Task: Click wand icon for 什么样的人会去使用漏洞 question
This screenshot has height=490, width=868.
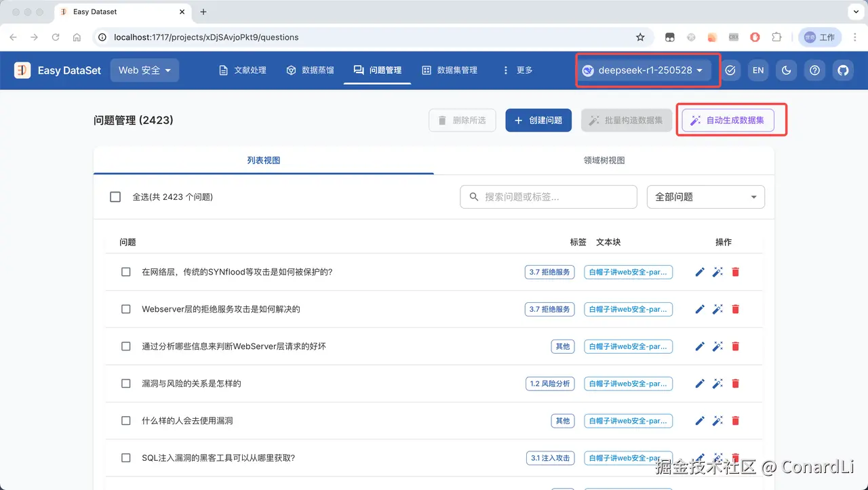Action: tap(717, 421)
